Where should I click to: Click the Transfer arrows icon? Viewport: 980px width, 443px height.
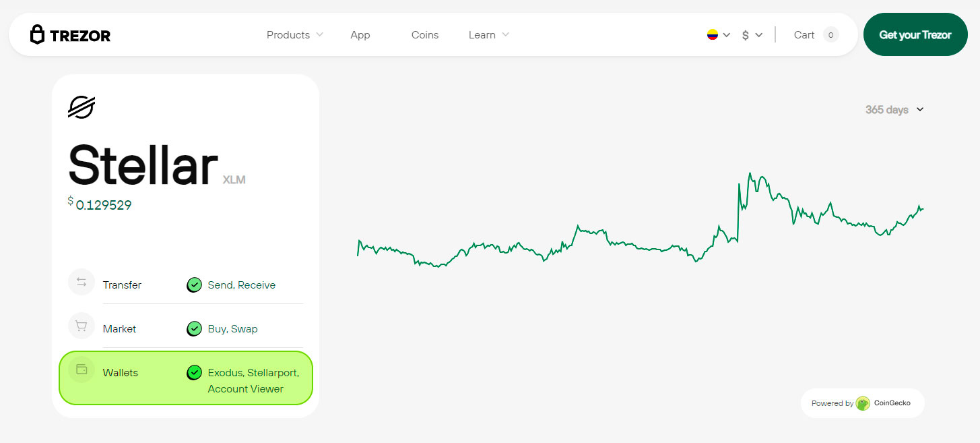(81, 282)
